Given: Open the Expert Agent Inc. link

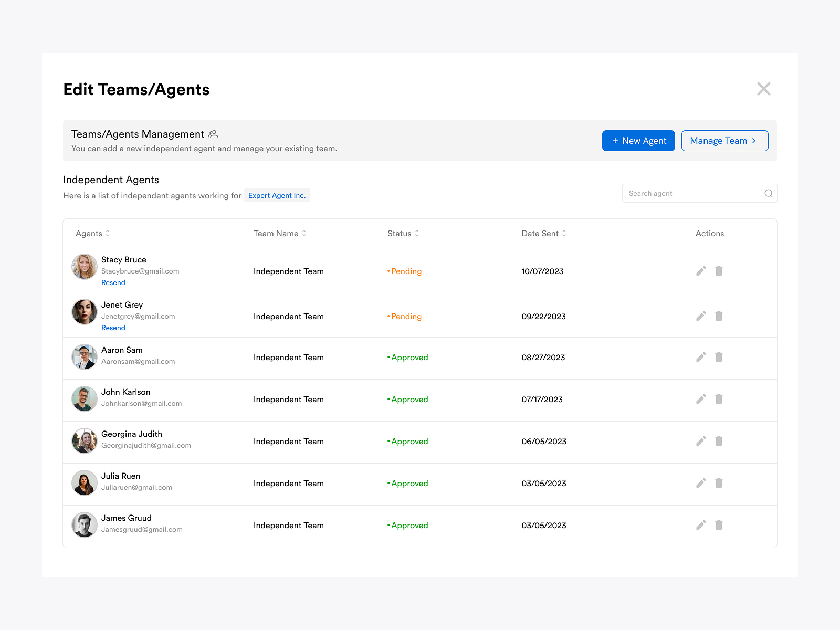Looking at the screenshot, I should click(x=277, y=195).
